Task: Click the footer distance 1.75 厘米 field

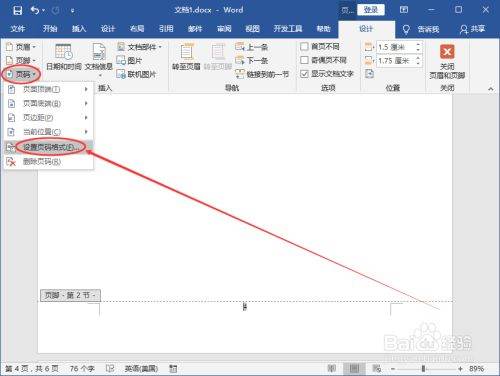Action: (395, 61)
